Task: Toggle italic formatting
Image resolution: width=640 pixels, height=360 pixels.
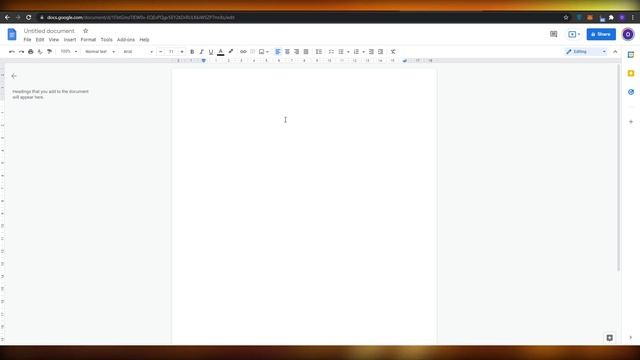Action: tap(202, 52)
